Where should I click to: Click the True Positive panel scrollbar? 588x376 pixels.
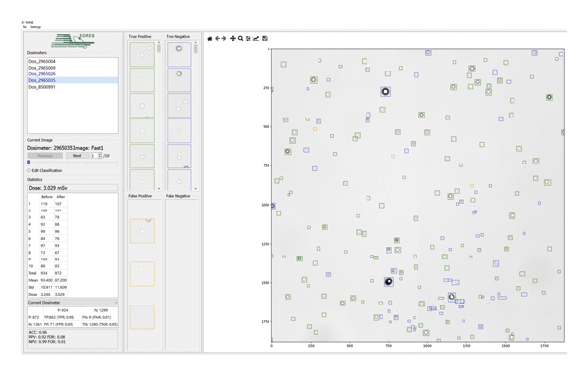click(159, 116)
